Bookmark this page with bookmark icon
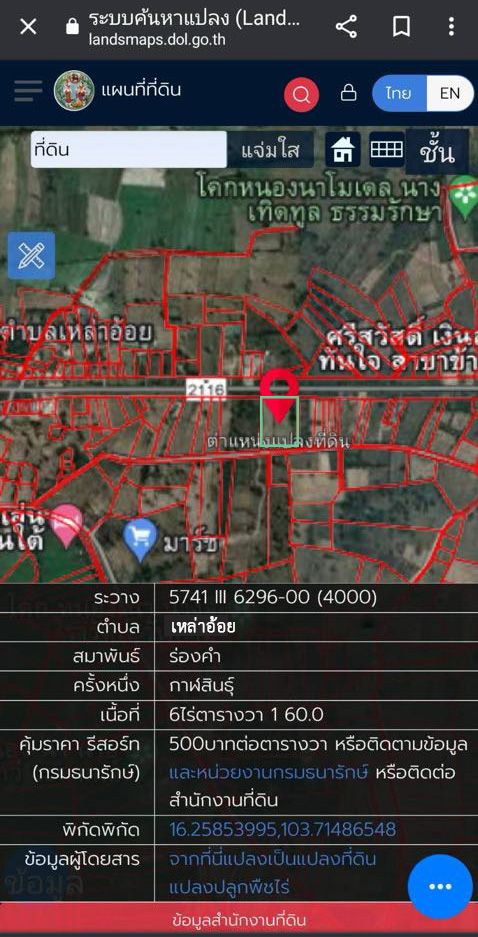The image size is (478, 937). pos(400,27)
